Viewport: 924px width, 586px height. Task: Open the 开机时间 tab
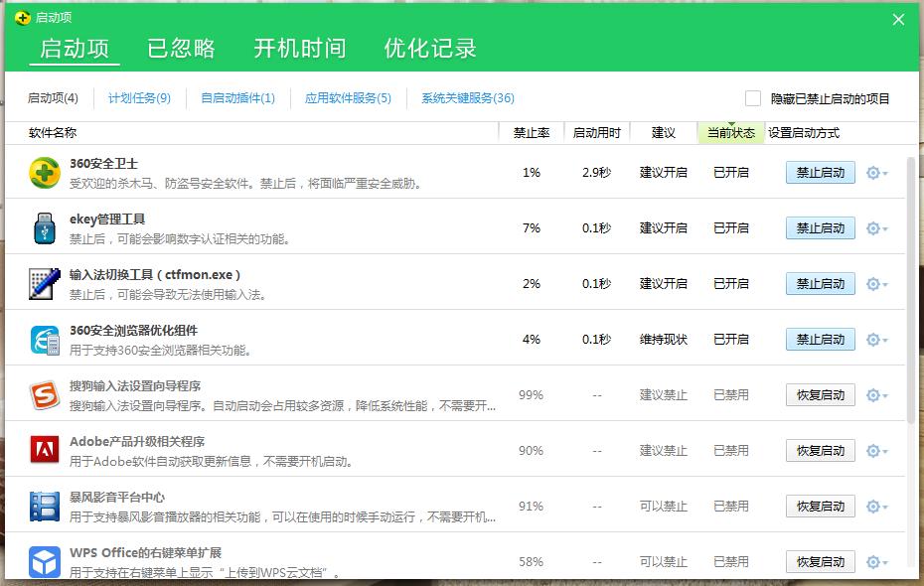click(300, 47)
